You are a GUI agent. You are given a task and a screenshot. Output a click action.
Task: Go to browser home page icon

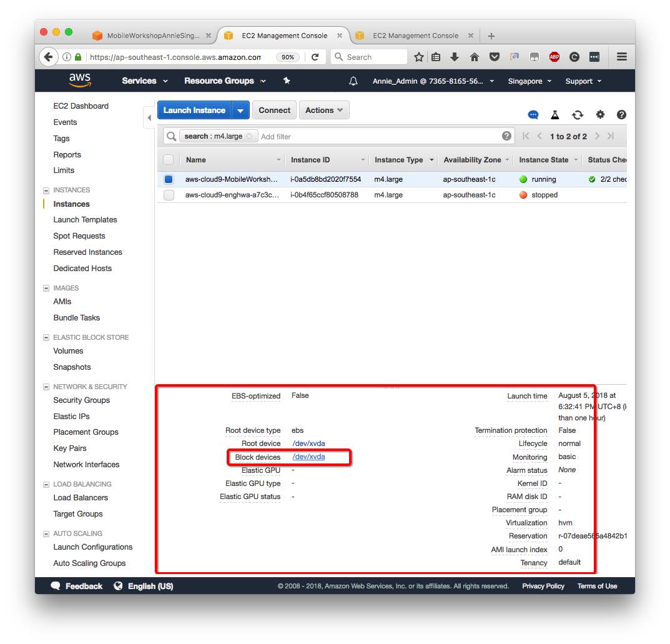click(x=475, y=57)
